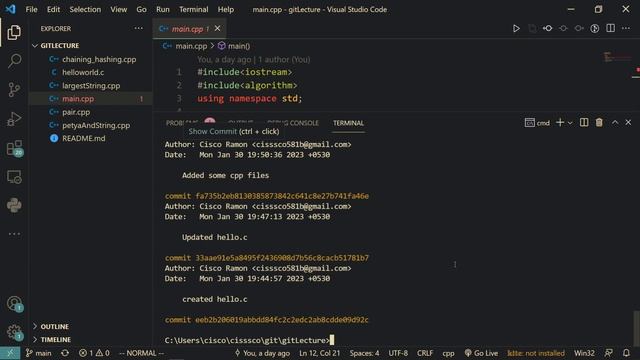
Task: Synchronize changes in status bar
Action: tap(65, 353)
